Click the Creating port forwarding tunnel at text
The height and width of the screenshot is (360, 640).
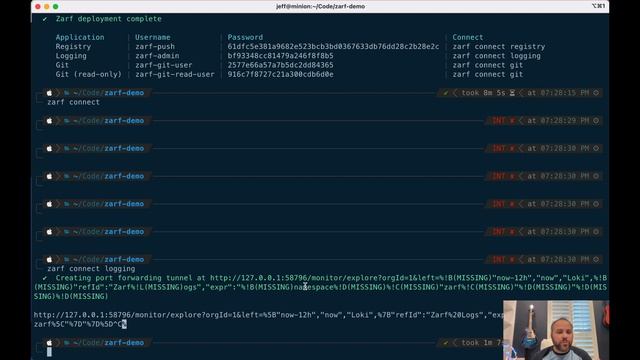pyautogui.click(x=131, y=278)
